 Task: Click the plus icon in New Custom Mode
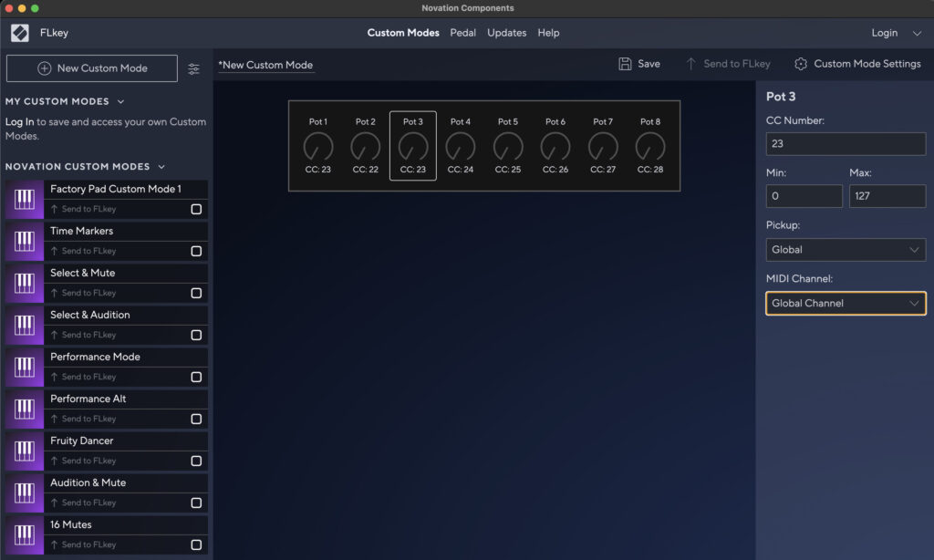coord(44,68)
